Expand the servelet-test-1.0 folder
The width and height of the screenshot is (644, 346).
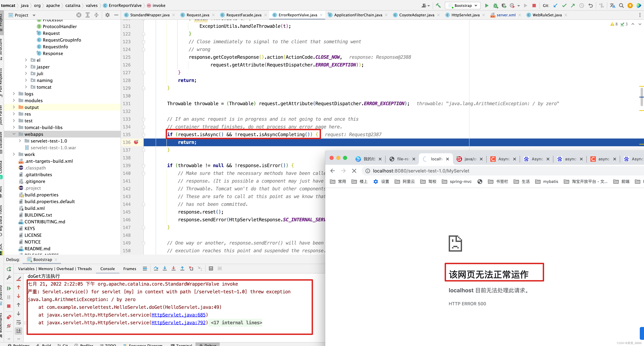click(x=20, y=141)
